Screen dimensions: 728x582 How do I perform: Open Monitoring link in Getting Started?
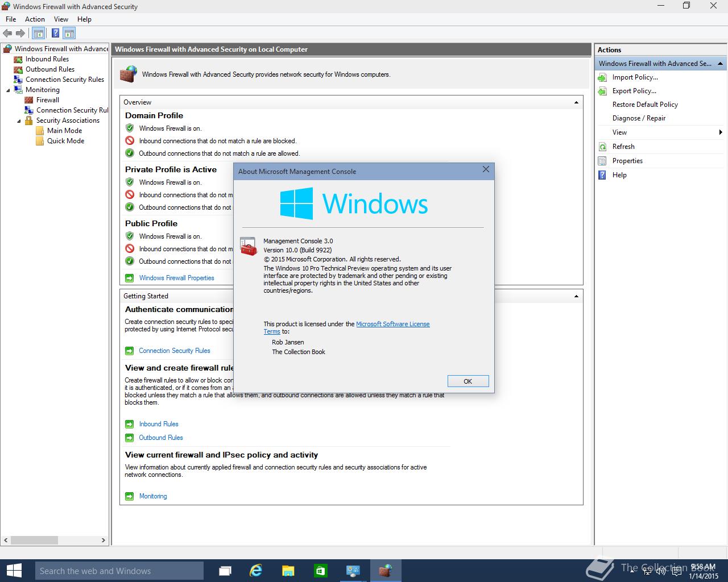coord(153,496)
